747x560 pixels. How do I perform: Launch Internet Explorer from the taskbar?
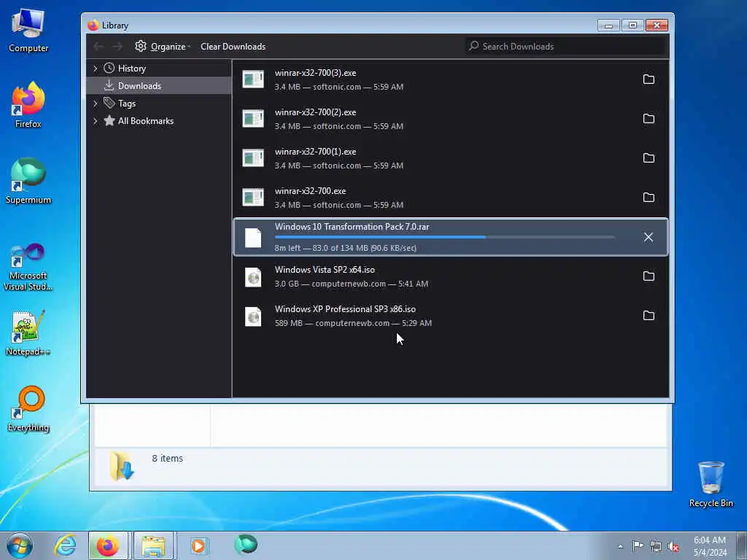[x=65, y=545]
